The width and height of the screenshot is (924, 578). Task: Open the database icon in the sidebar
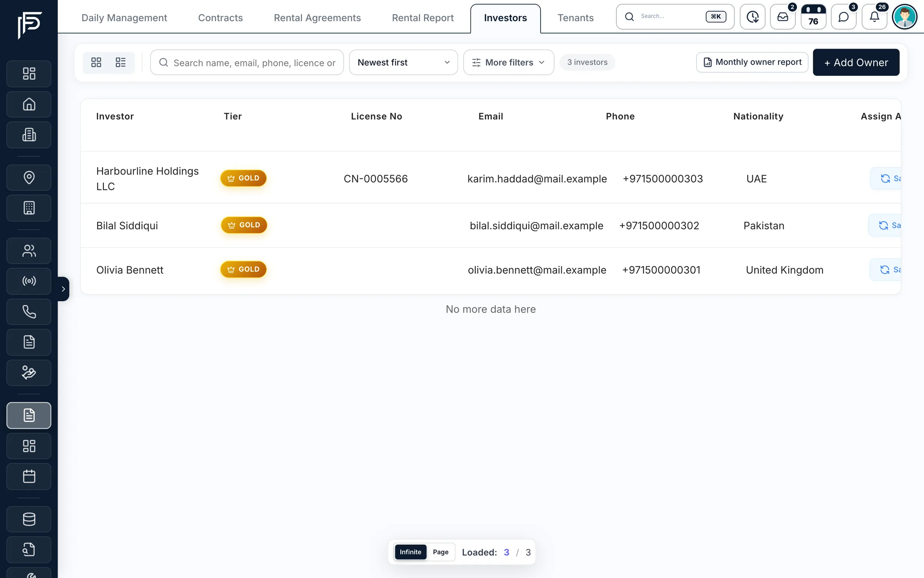pyautogui.click(x=29, y=519)
